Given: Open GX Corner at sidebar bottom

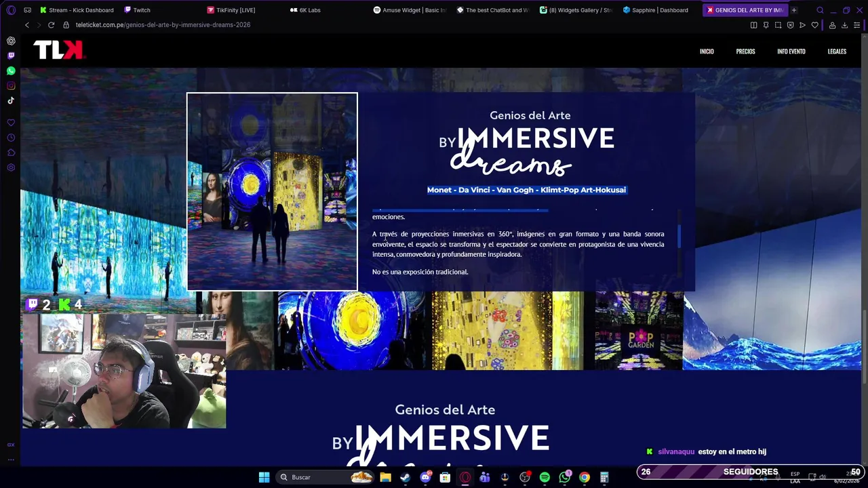Looking at the screenshot, I should [11, 445].
